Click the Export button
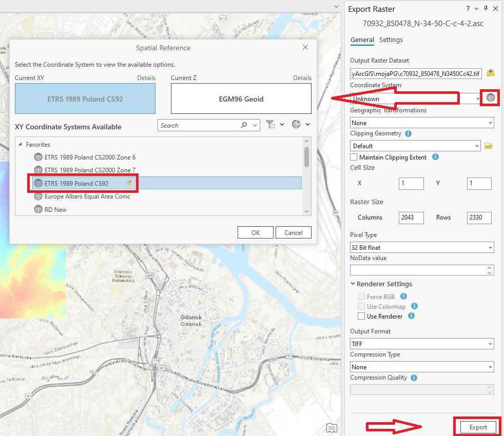 478,427
